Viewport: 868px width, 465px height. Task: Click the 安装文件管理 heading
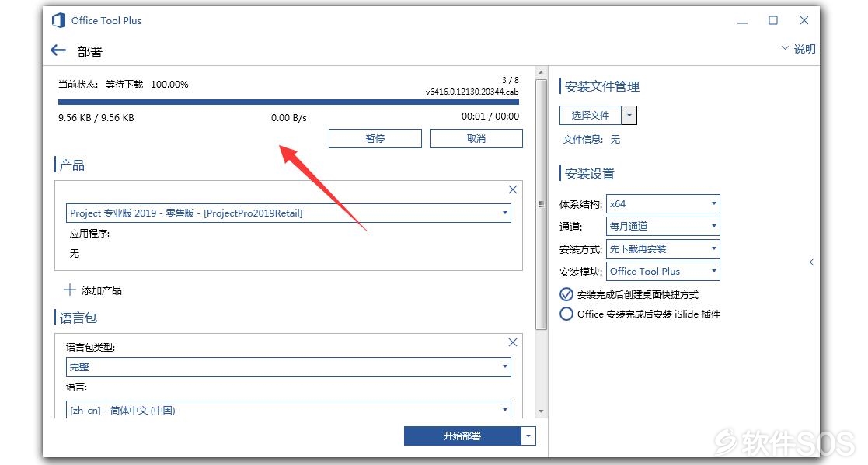coord(601,86)
